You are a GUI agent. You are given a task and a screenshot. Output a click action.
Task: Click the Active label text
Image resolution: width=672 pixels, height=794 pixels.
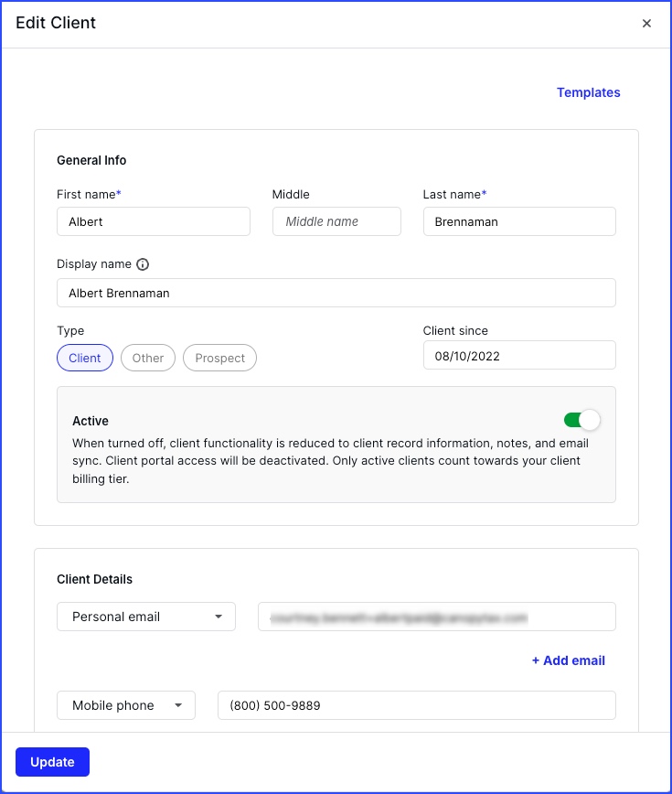91,421
